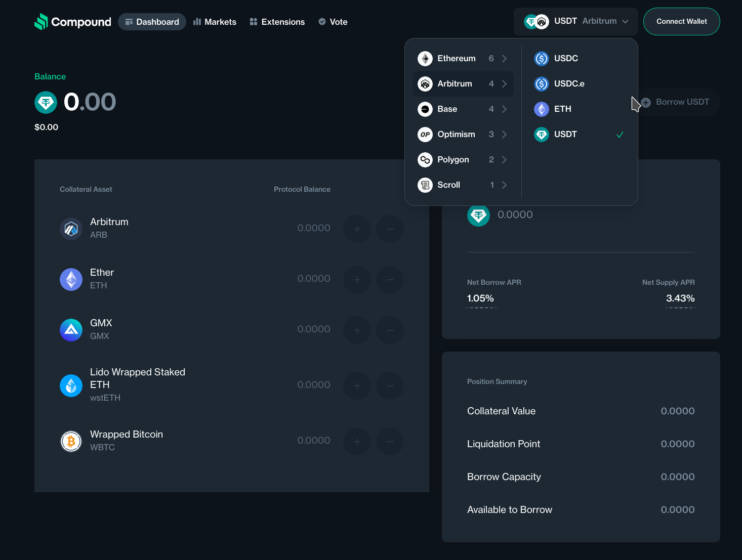Select the checked USDT market

[580, 135]
